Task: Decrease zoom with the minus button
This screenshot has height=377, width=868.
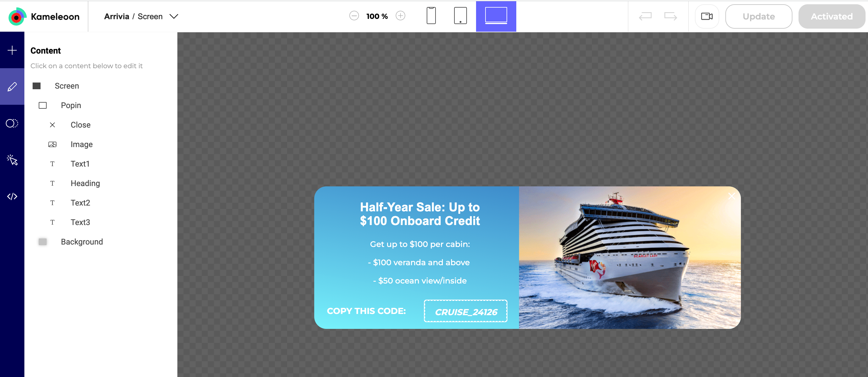Action: pyautogui.click(x=354, y=16)
